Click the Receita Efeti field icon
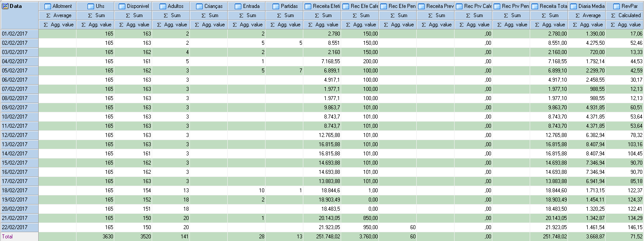Image resolution: width=644 pixels, height=241 pixels. (x=307, y=6)
